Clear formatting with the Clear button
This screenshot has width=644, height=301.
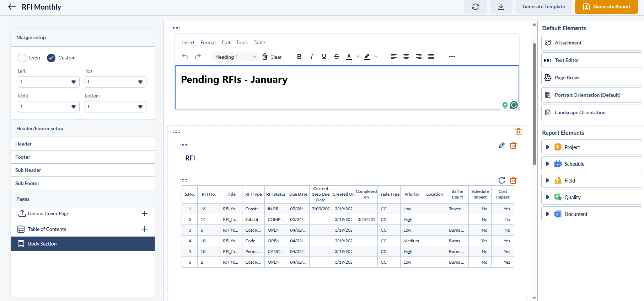point(272,57)
